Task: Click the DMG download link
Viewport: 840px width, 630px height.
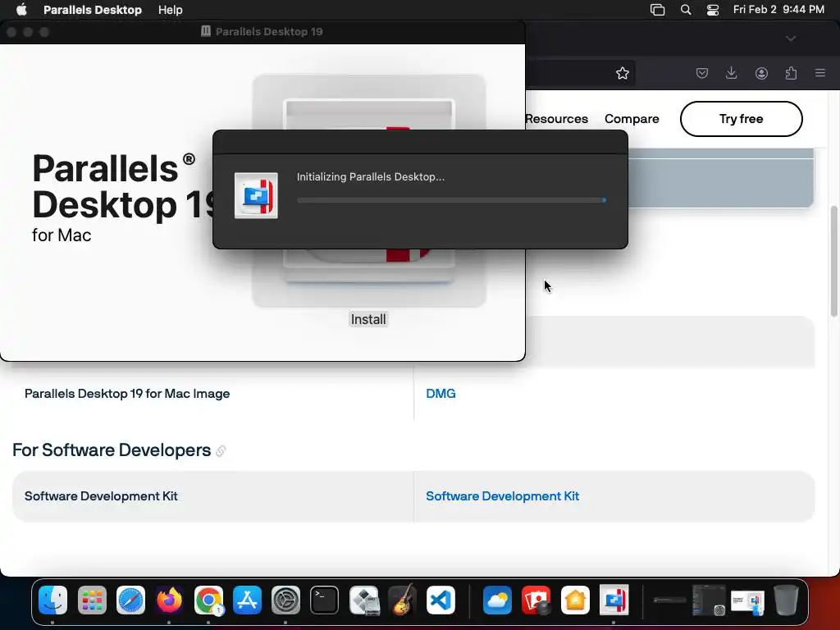Action: pyautogui.click(x=441, y=394)
